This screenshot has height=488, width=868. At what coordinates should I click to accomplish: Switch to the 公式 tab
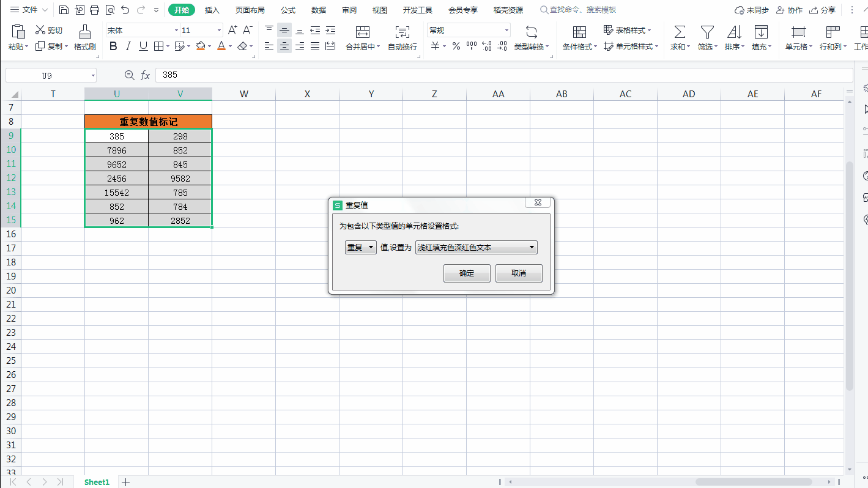click(288, 10)
